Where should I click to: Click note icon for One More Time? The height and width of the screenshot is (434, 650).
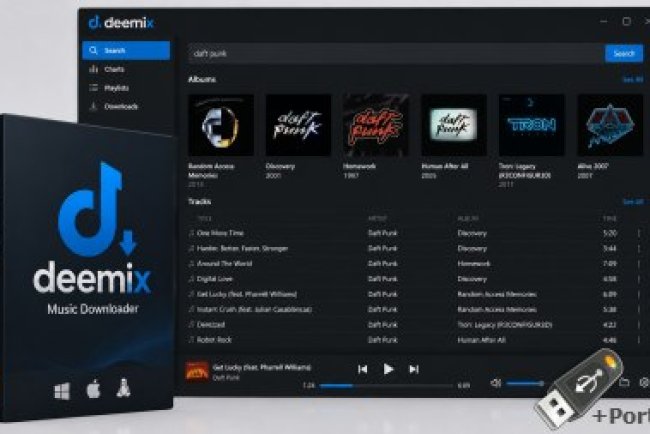192,233
